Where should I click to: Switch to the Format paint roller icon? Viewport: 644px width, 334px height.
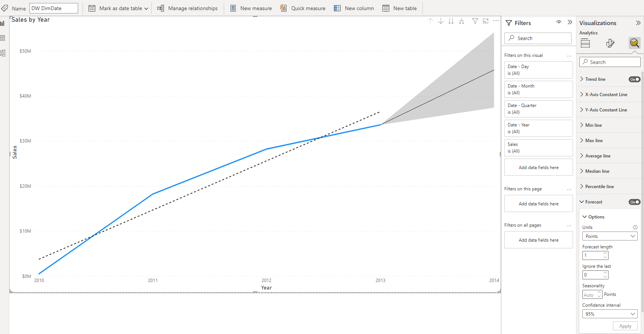[610, 43]
